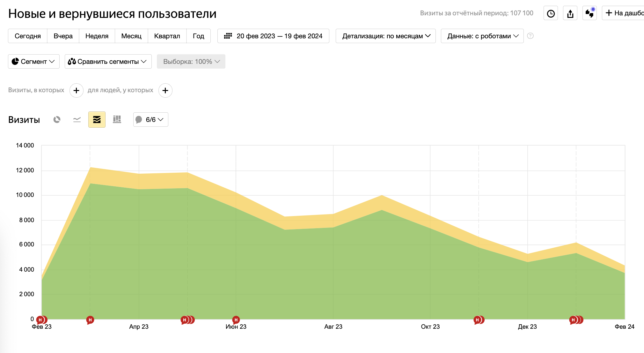The width and height of the screenshot is (644, 353).
Task: Click the note marker at Июн 23
Action: pos(236,320)
